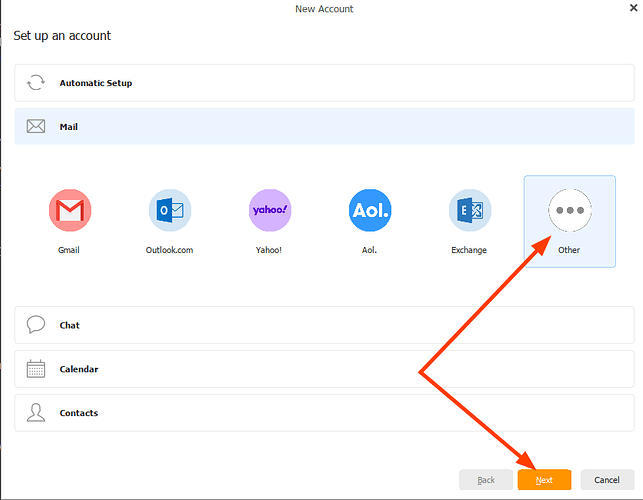Select the Aol. provider icon
Screen dimensions: 643x500
click(x=370, y=210)
